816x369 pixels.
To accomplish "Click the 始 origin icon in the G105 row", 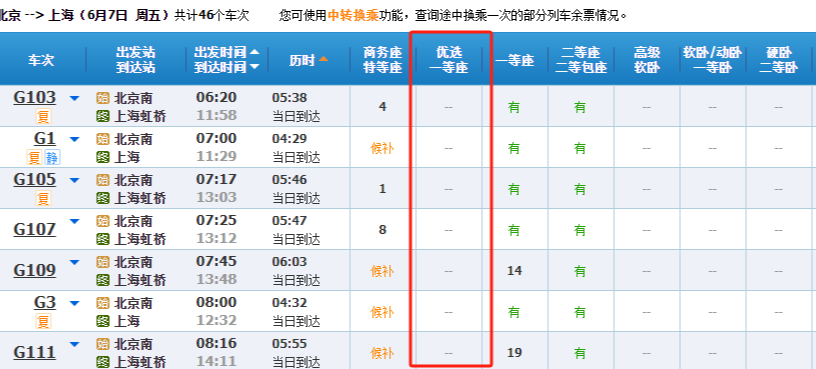I will click(103, 180).
